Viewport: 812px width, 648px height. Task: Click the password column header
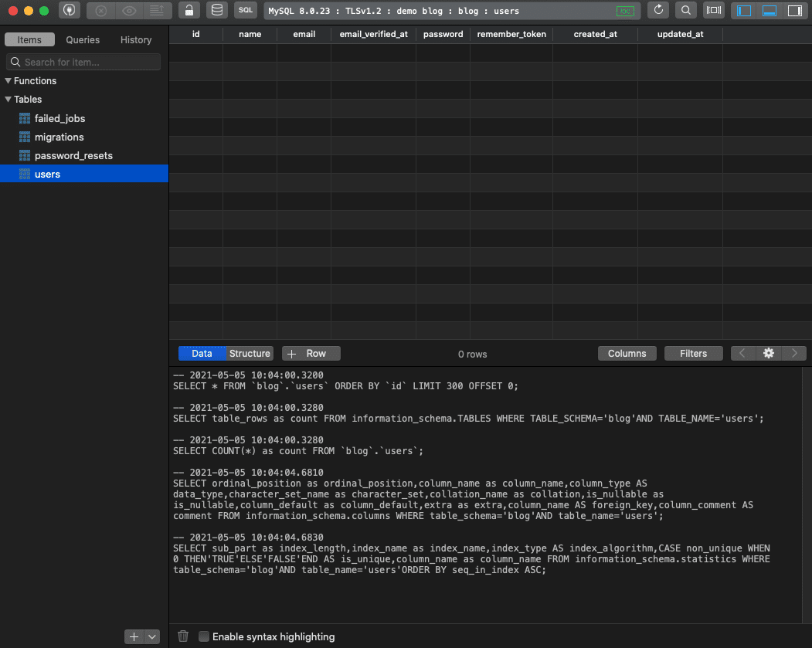(443, 34)
